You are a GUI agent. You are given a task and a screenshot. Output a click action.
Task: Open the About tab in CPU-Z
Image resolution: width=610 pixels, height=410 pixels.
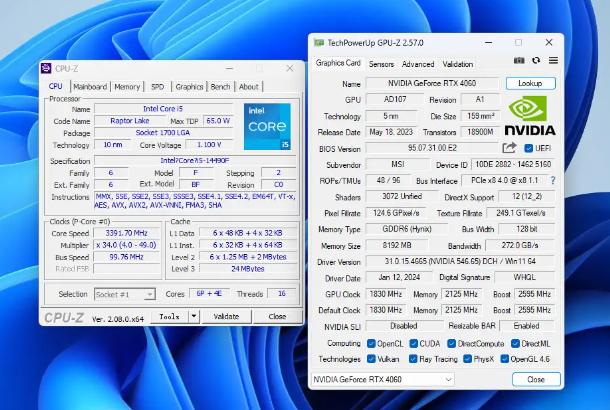pos(249,87)
